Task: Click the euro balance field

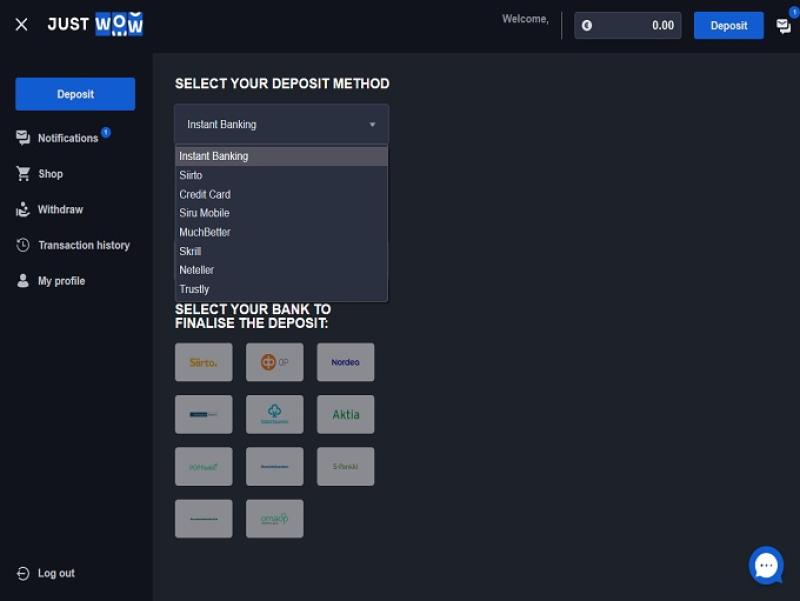Action: (627, 26)
